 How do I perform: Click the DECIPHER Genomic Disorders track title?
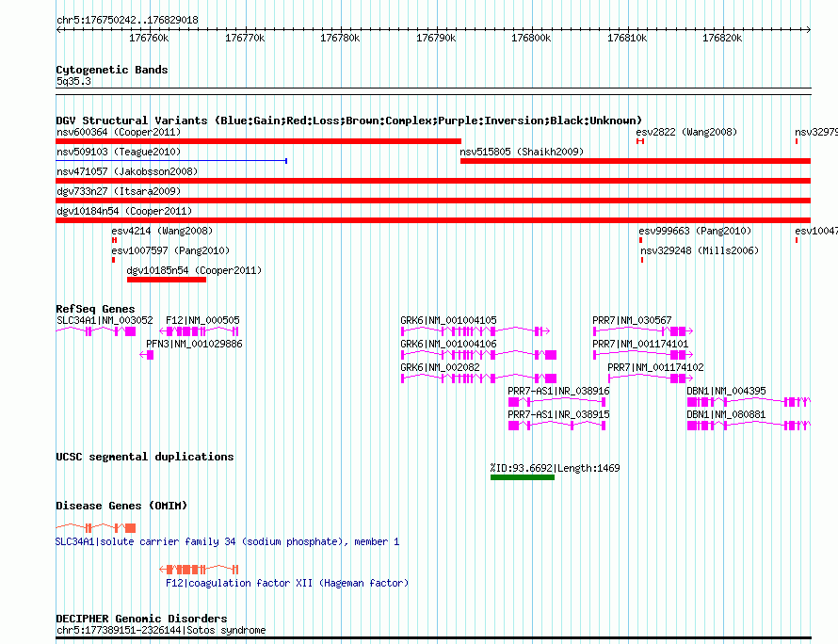141,619
